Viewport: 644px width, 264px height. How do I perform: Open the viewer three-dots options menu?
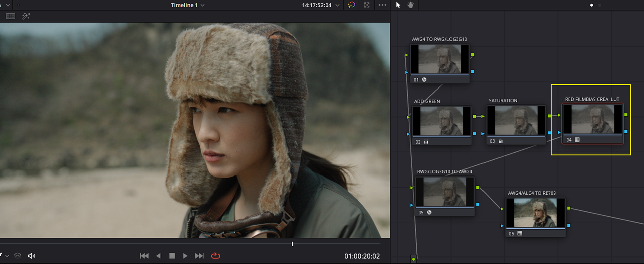coord(382,5)
